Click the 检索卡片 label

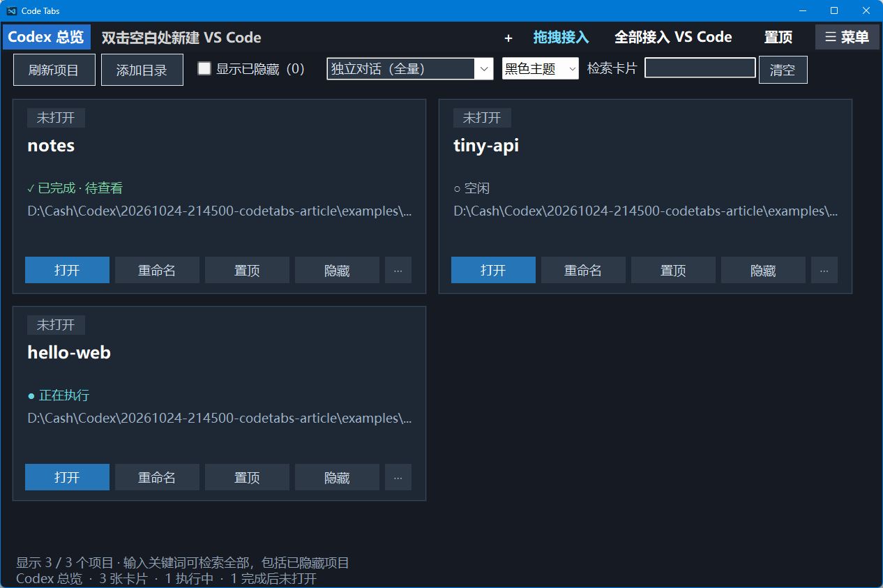pos(612,68)
